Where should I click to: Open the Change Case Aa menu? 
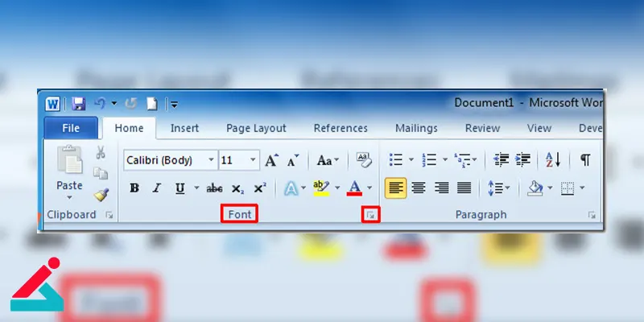(x=328, y=160)
